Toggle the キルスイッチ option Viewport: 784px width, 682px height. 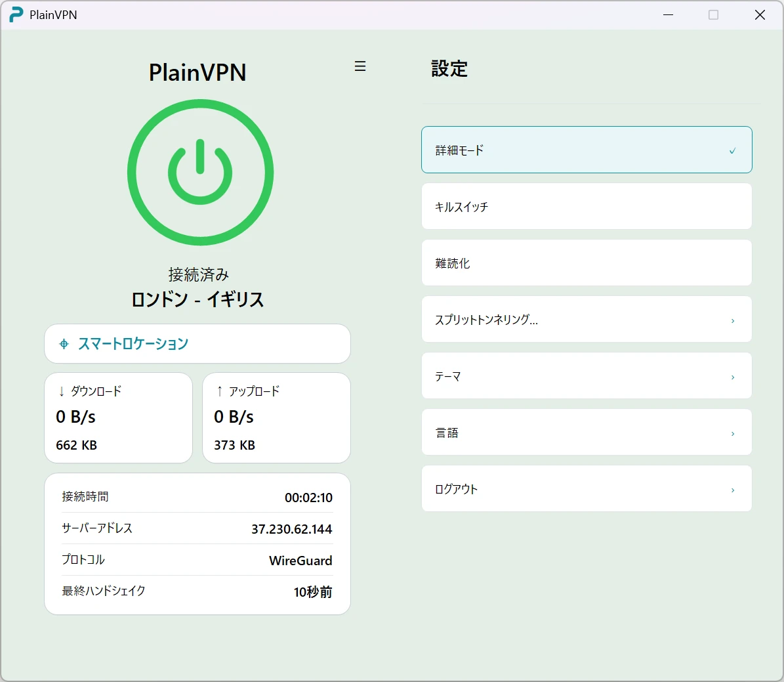[x=587, y=206]
